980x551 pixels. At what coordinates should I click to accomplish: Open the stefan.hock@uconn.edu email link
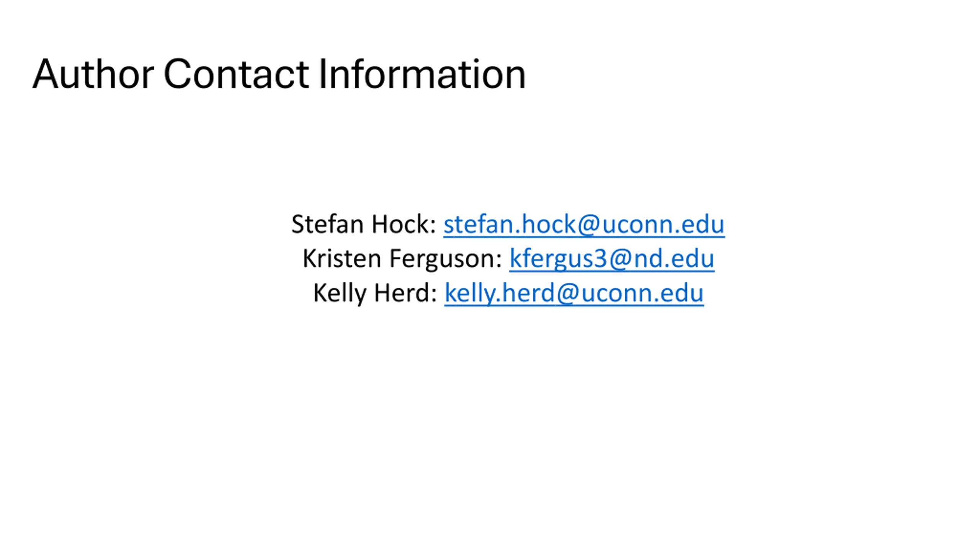[x=583, y=224]
